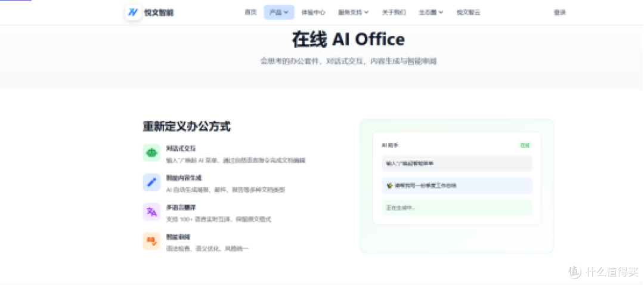Go to 体验中心 in the navigation
The height and width of the screenshot is (285, 644).
coord(314,13)
